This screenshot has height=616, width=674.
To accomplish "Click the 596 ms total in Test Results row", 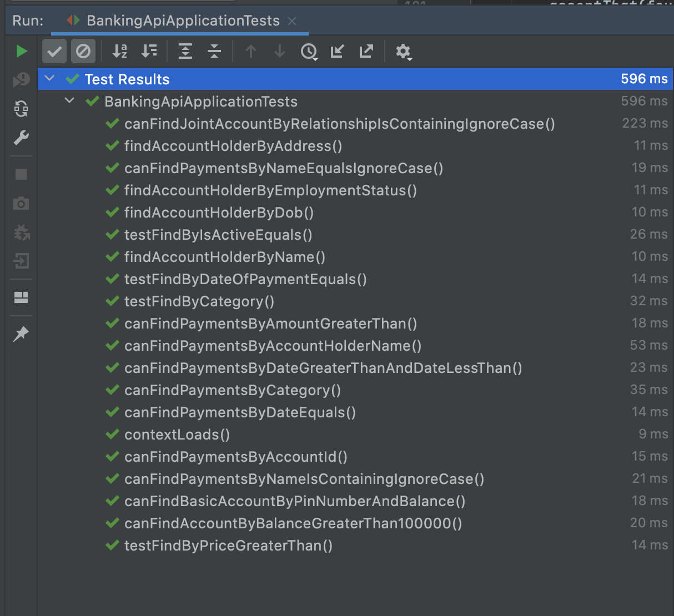I will click(x=645, y=79).
